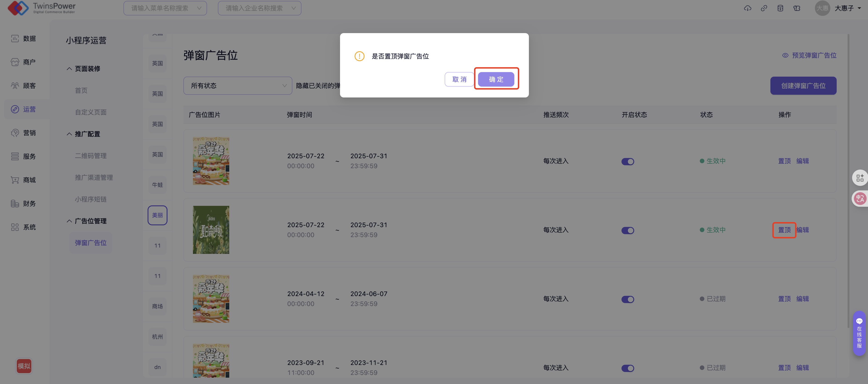
Task: Click the grid apps floating icon
Action: click(x=860, y=178)
